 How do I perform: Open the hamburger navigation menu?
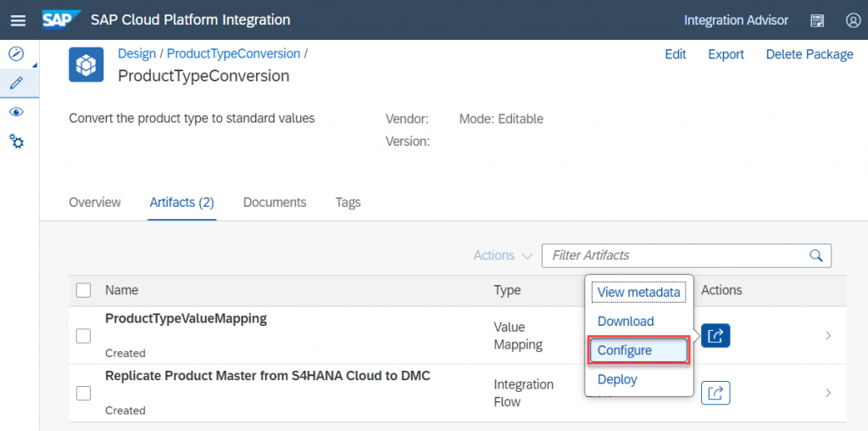(x=19, y=20)
